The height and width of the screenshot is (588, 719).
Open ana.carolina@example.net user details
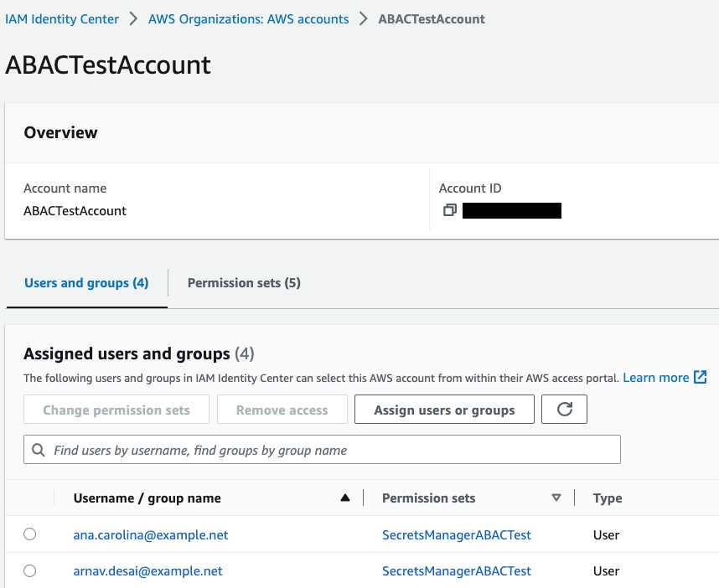coord(150,534)
